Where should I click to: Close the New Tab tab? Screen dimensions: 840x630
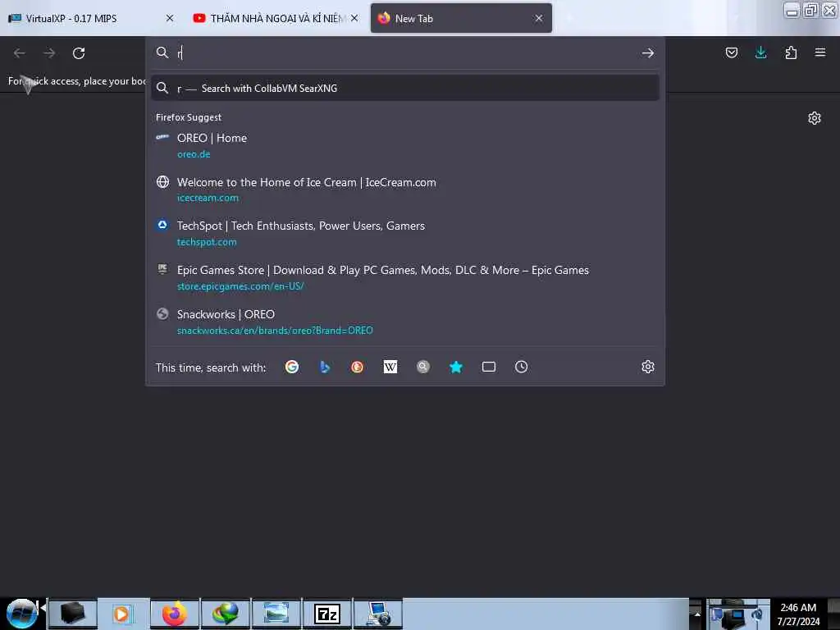pos(538,18)
